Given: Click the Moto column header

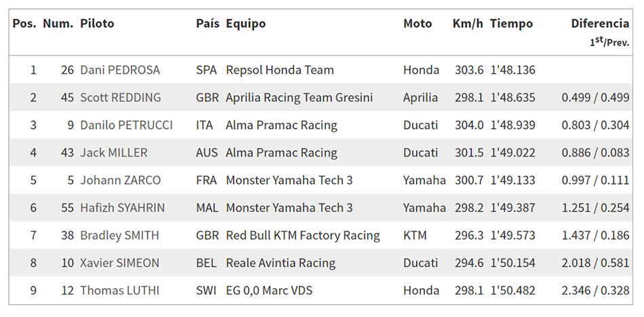Looking at the screenshot, I should 418,24.
